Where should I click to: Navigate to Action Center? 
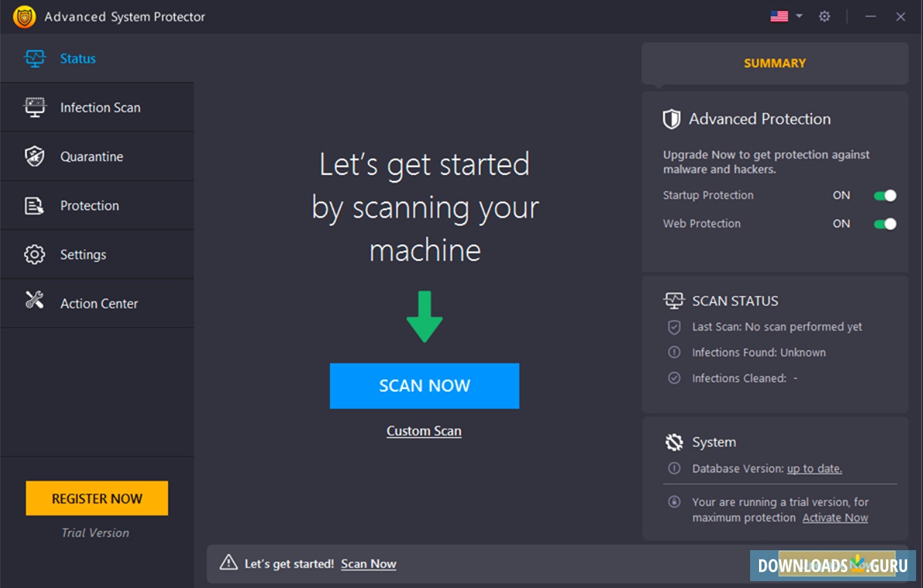pyautogui.click(x=97, y=303)
